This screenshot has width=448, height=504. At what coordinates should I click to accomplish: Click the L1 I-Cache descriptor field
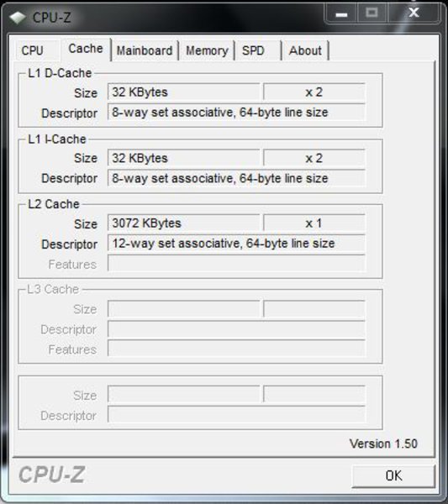point(236,178)
